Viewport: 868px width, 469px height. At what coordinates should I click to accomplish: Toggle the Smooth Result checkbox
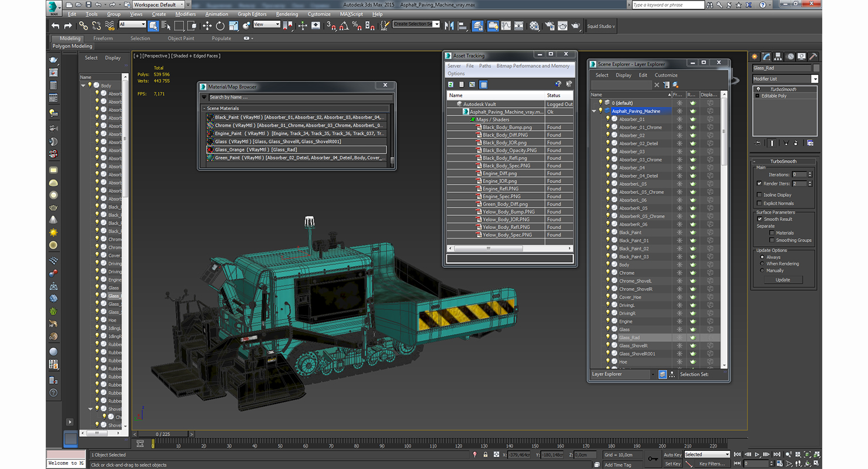759,219
